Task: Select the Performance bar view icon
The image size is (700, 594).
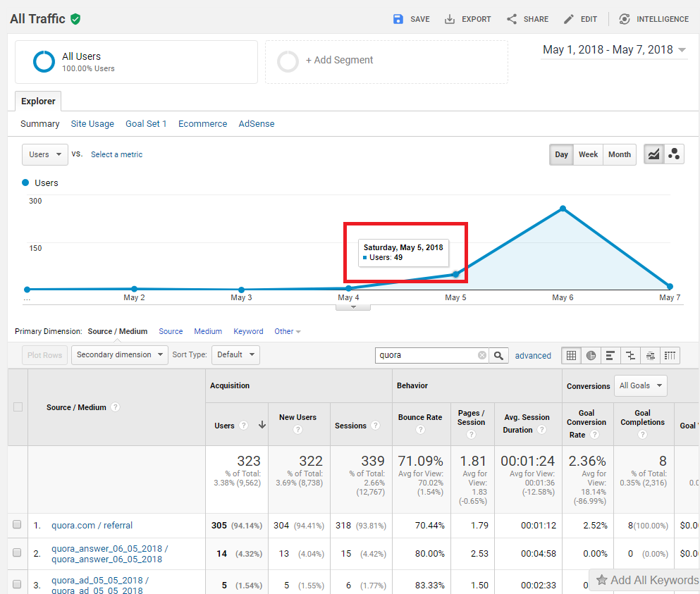Action: click(x=610, y=355)
